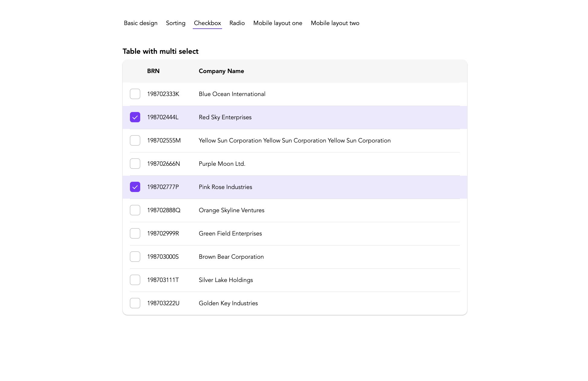The height and width of the screenshot is (381, 588).
Task: Open the Mobile layout one tab
Action: [x=277, y=23]
